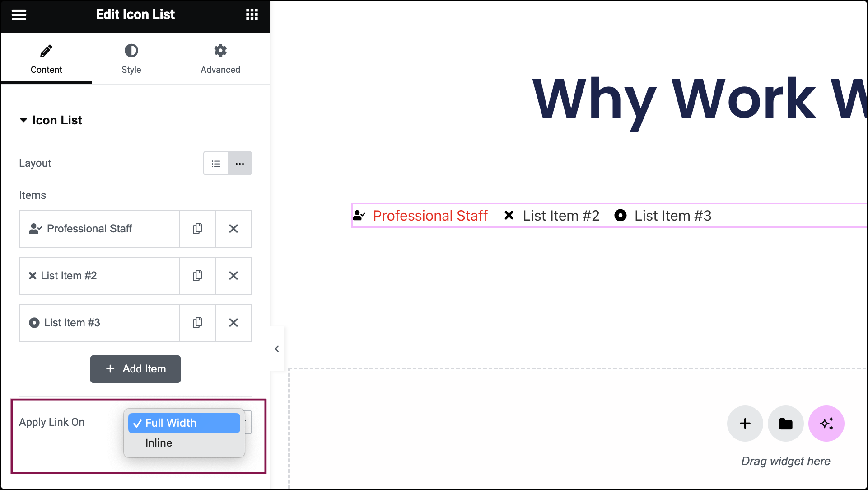Click the copy icon for Professional Staff

(x=198, y=229)
